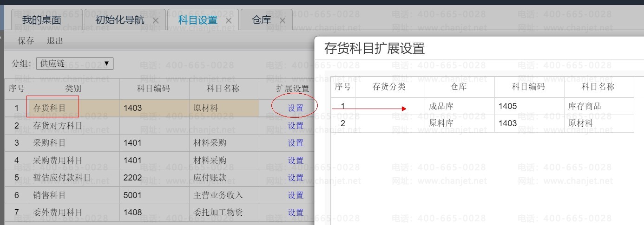Image resolution: width=644 pixels, height=225 pixels.
Task: Open 设置 link for 存货对方科目 row
Action: (296, 126)
